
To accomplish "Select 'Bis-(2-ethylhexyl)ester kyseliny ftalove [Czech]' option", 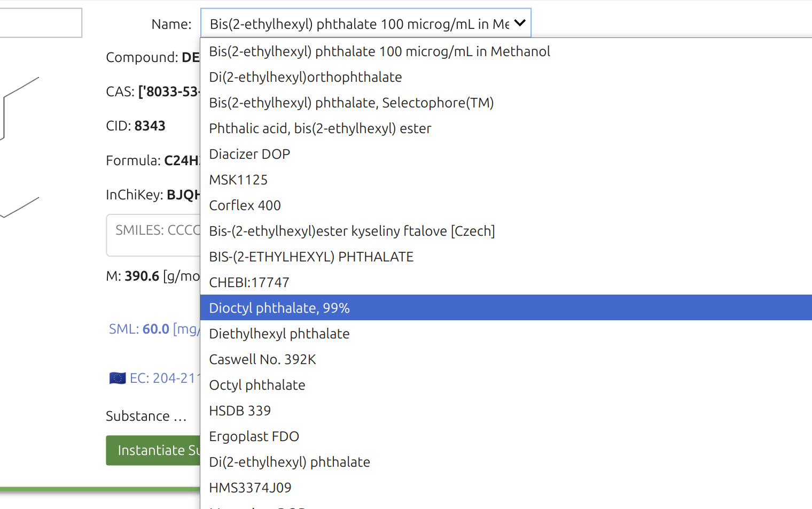I will pyautogui.click(x=506, y=231).
